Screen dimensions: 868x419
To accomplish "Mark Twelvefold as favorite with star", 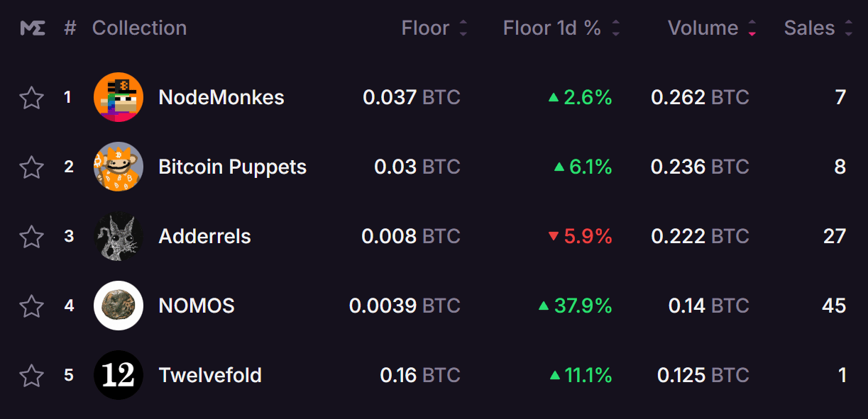I will point(31,375).
